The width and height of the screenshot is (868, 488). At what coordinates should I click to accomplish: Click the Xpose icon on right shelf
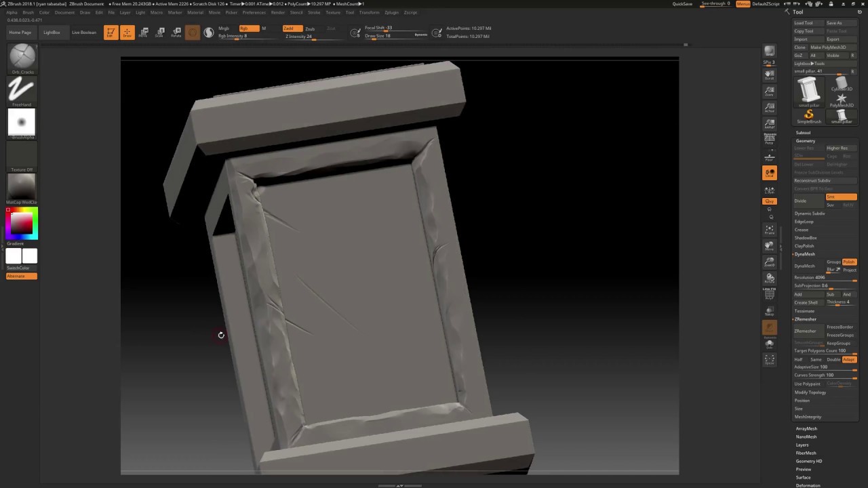(x=769, y=360)
